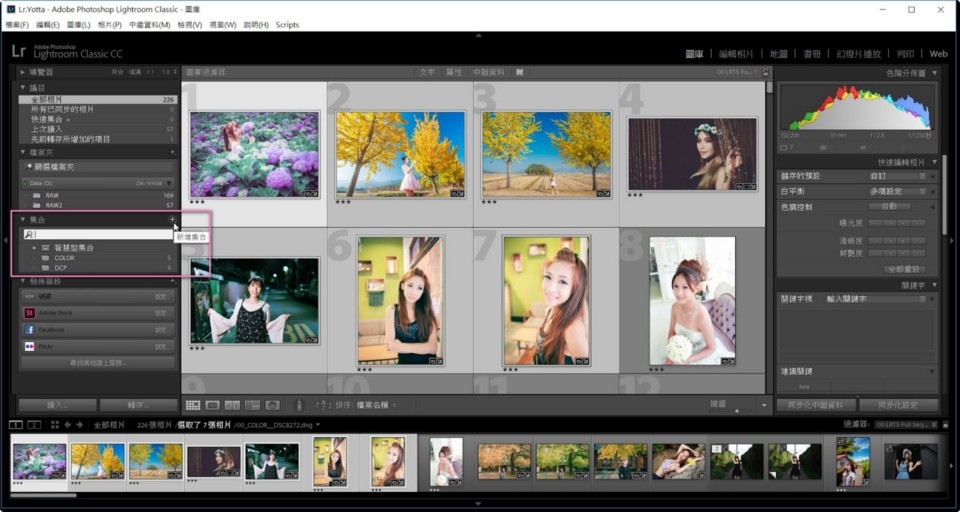The image size is (960, 512).
Task: Select main window display button 1
Action: pos(18,424)
